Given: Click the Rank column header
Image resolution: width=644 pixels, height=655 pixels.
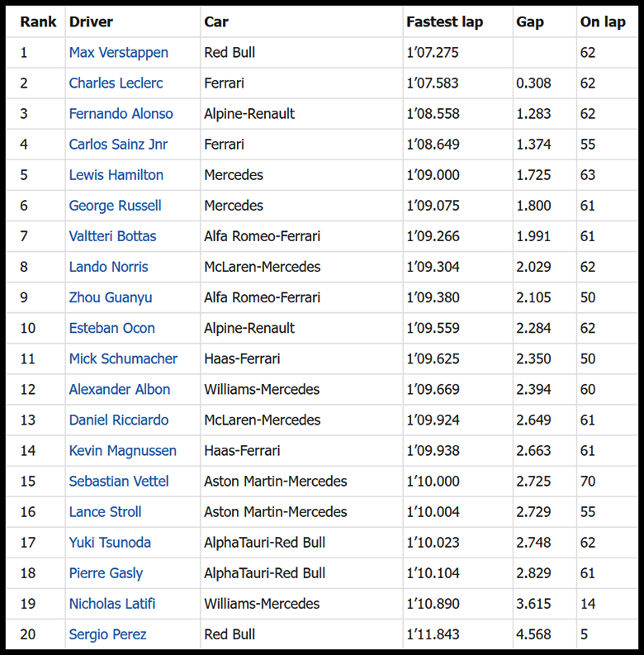Looking at the screenshot, I should (38, 21).
